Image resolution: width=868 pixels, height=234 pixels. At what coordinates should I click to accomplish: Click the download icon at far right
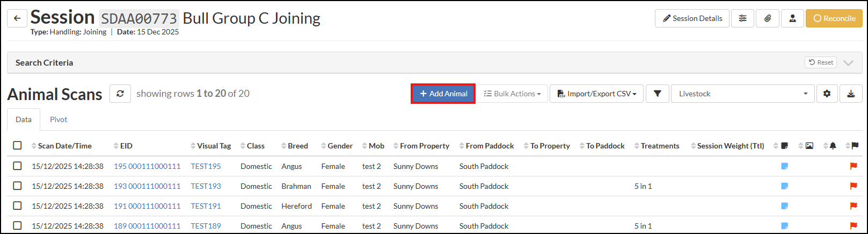pos(851,94)
